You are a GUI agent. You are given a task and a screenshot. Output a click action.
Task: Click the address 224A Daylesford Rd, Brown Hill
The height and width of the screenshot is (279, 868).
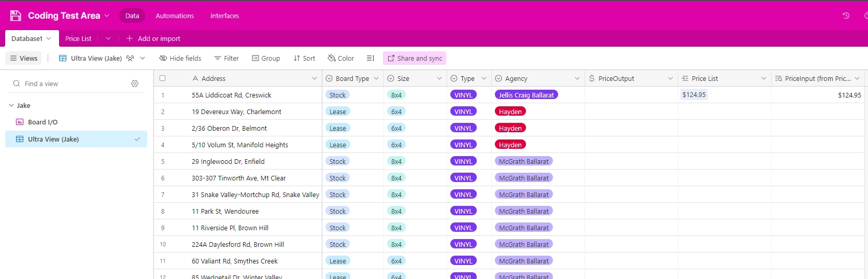pyautogui.click(x=238, y=244)
